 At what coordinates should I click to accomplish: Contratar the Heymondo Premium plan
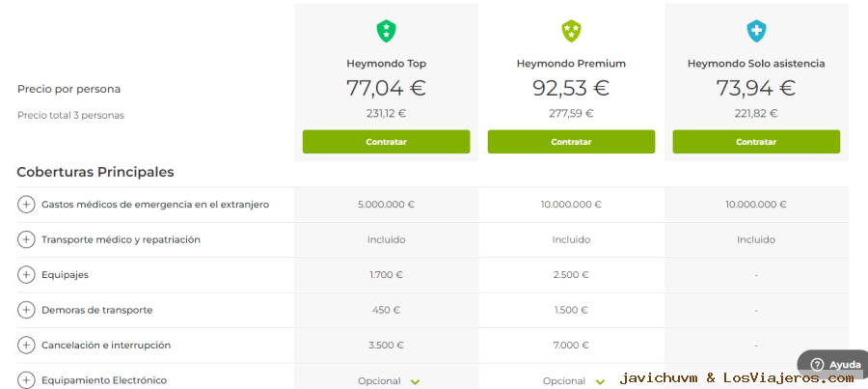click(x=571, y=142)
